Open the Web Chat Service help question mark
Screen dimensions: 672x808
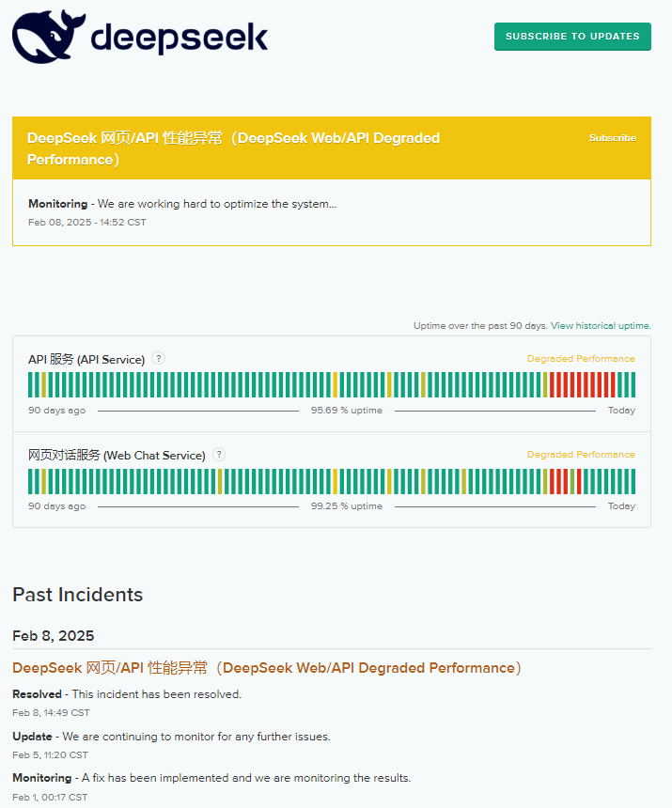pos(219,455)
